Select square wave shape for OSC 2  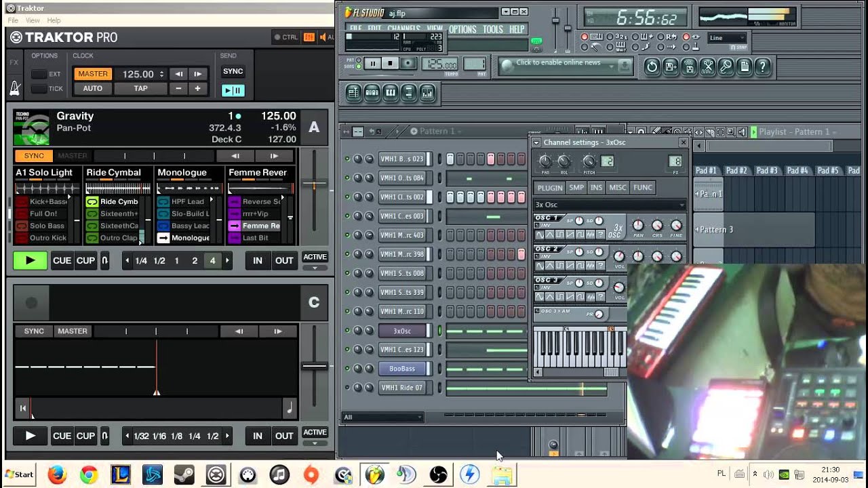[560, 266]
